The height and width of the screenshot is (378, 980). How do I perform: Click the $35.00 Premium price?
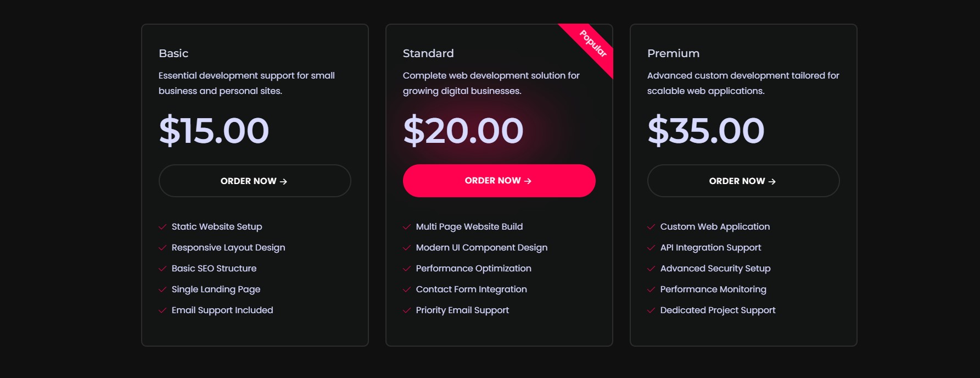[x=705, y=131]
